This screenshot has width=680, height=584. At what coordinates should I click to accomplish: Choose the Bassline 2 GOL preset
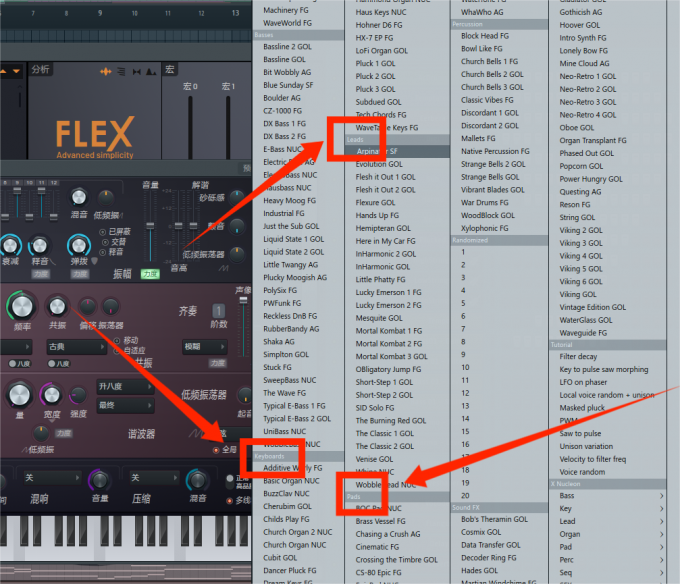pos(287,46)
